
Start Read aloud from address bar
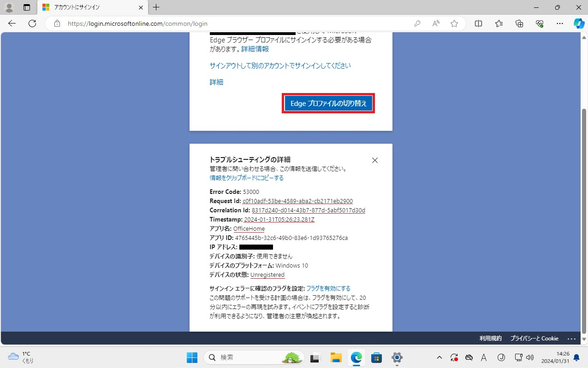(436, 23)
